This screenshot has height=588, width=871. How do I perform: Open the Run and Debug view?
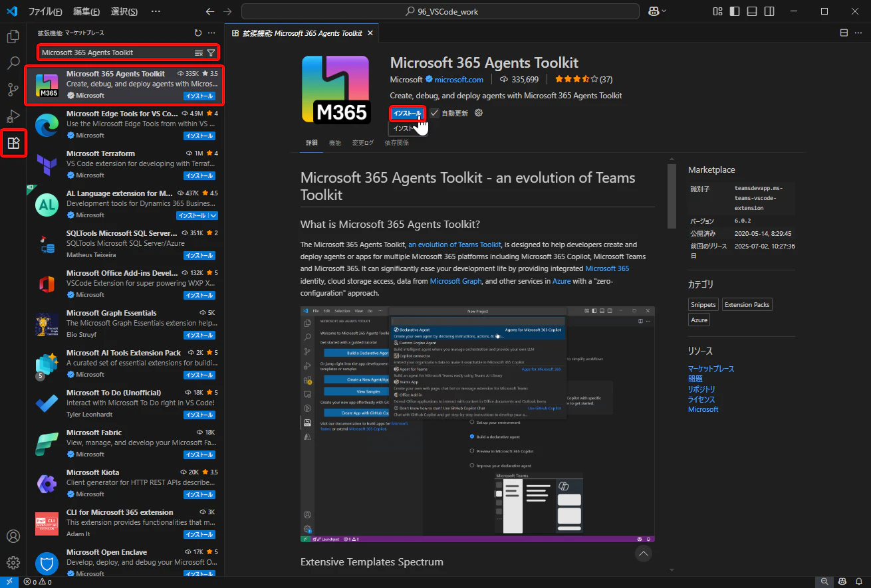[x=13, y=116]
